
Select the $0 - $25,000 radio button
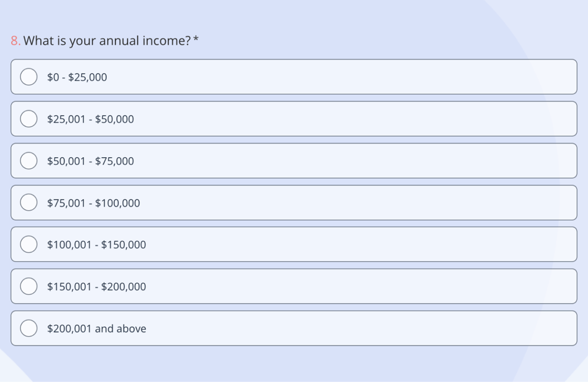tap(28, 77)
